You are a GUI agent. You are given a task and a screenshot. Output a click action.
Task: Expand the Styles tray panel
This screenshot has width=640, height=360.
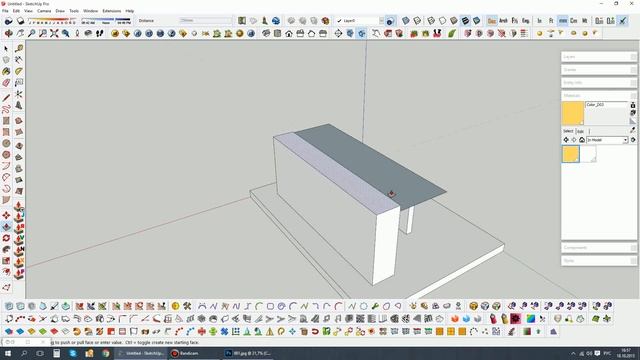point(599,260)
